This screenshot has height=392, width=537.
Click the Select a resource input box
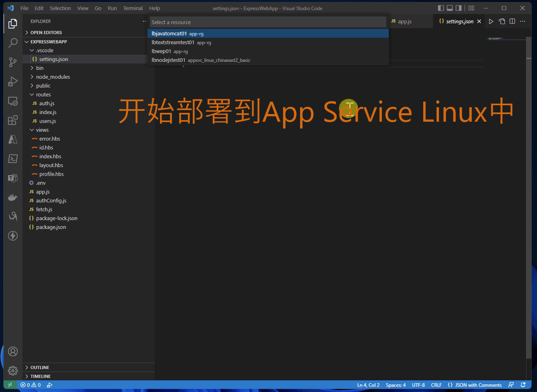268,22
